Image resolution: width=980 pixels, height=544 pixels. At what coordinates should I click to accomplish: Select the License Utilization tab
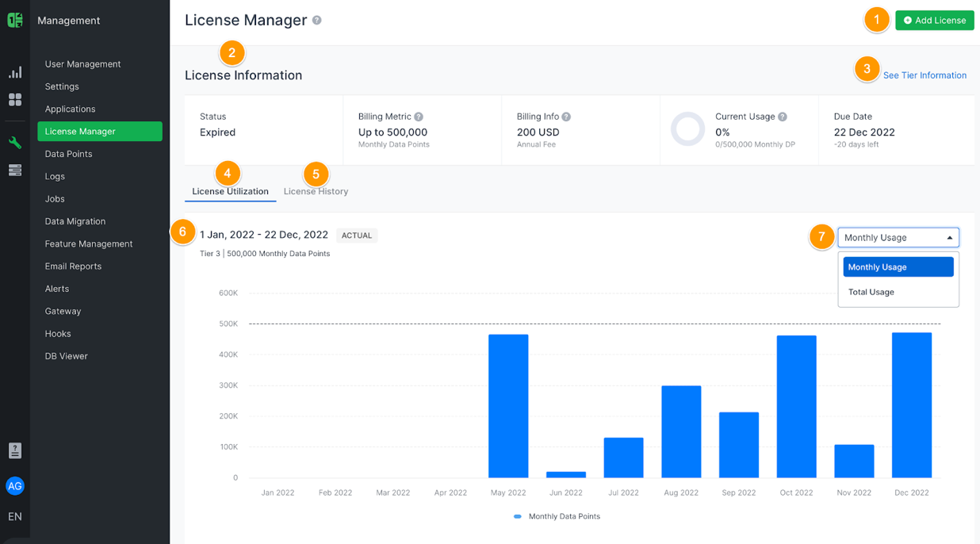coord(230,191)
